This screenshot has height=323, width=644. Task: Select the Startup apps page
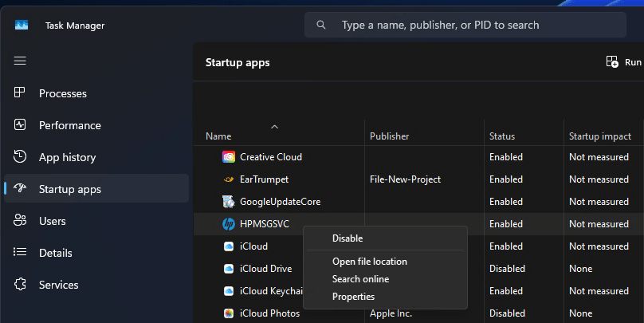pos(96,189)
